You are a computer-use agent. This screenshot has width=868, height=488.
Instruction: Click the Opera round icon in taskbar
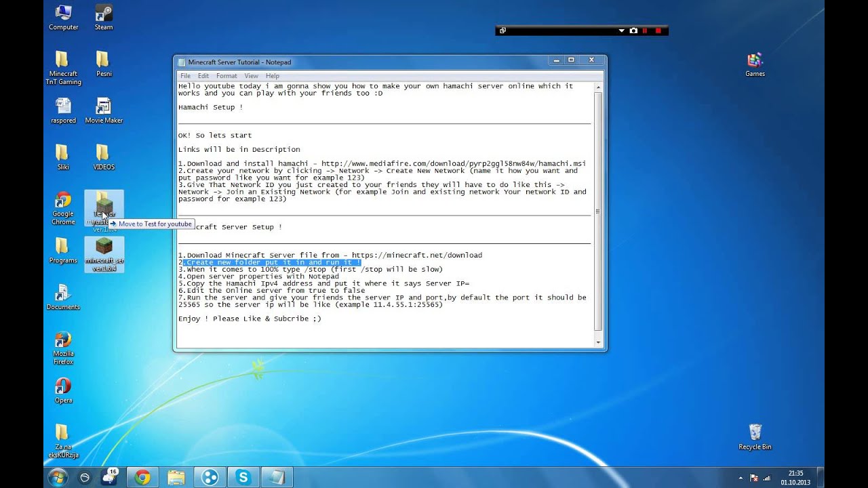click(85, 477)
